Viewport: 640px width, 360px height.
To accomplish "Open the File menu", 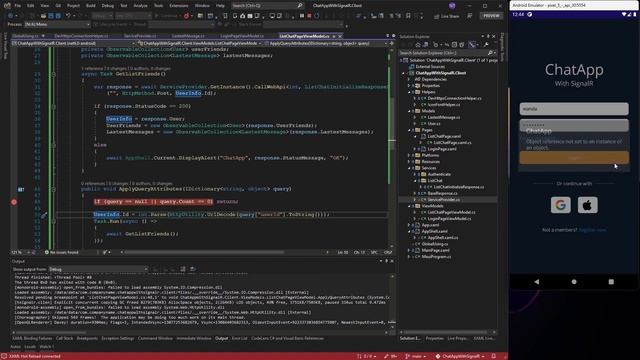I will point(18,6).
